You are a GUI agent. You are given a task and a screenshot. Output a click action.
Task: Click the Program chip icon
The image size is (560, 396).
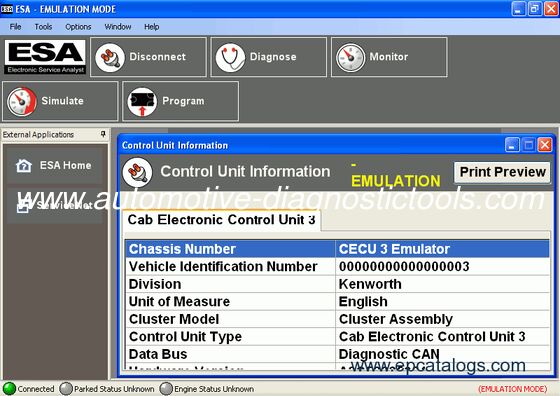click(142, 102)
